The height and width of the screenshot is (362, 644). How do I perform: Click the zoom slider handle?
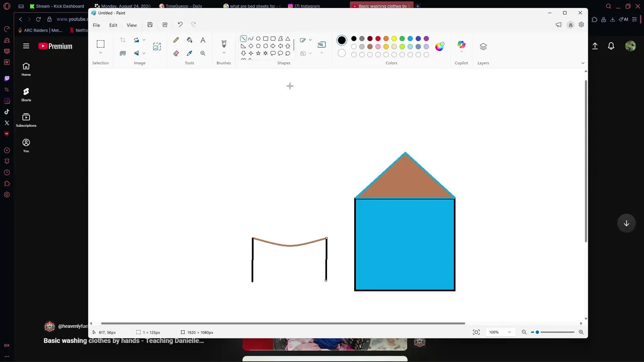537,332
